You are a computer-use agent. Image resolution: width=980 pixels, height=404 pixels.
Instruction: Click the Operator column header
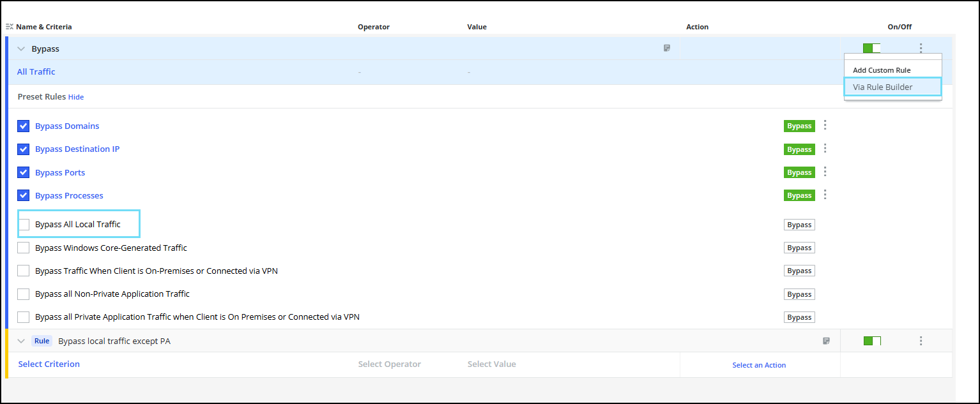374,27
